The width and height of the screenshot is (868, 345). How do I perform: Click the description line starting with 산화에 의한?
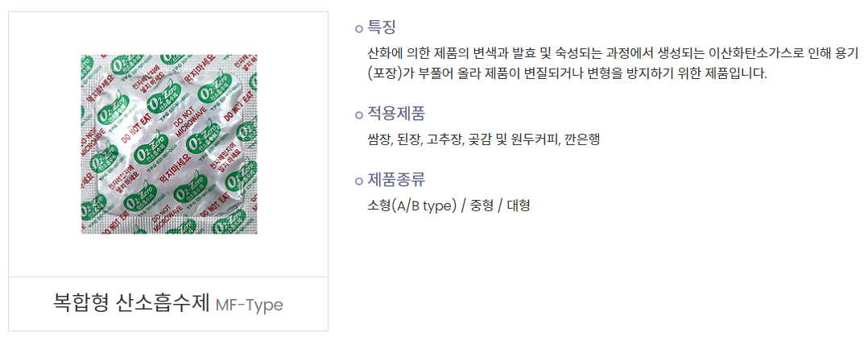(x=613, y=54)
